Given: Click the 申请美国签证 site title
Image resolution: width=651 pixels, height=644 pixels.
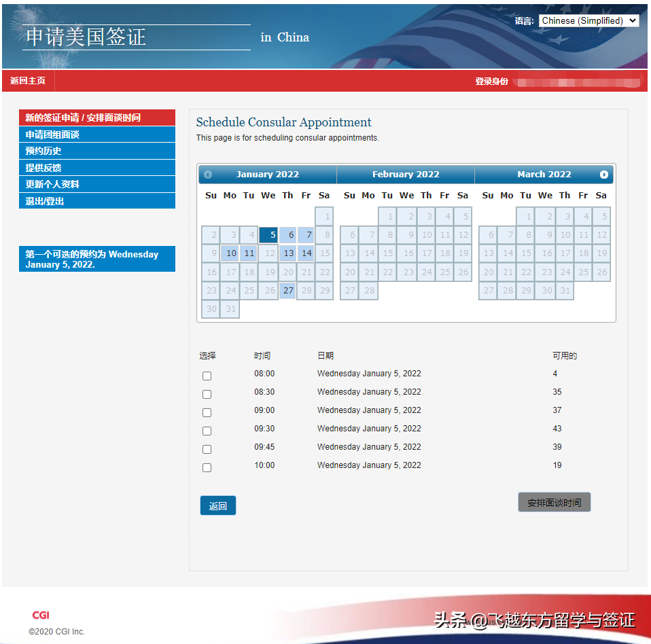Looking at the screenshot, I should coord(86,37).
